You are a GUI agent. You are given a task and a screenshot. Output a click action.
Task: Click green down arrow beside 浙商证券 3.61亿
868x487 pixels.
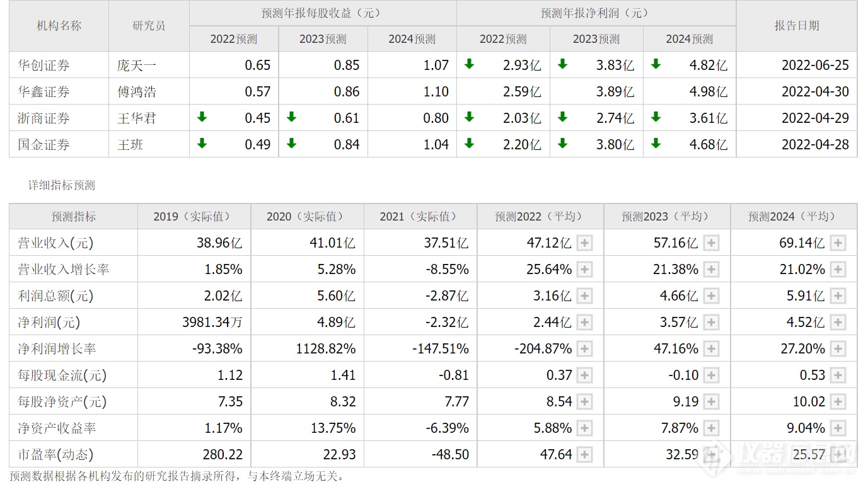[656, 117]
